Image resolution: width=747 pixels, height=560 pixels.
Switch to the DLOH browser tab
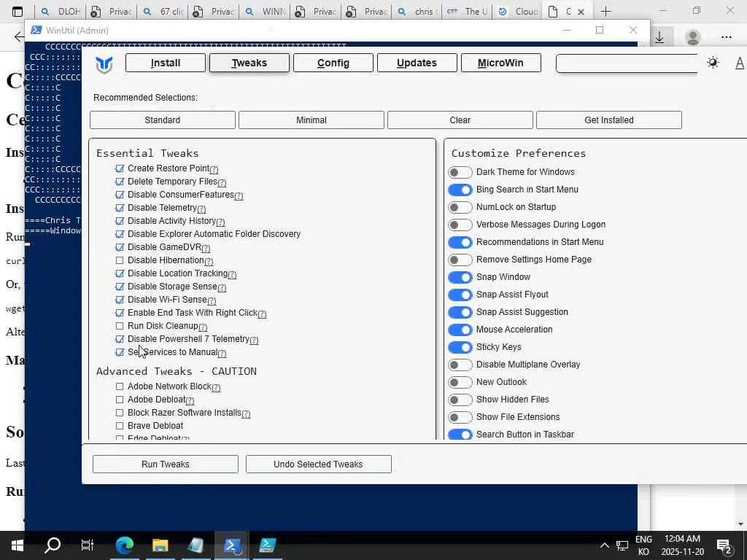61,12
